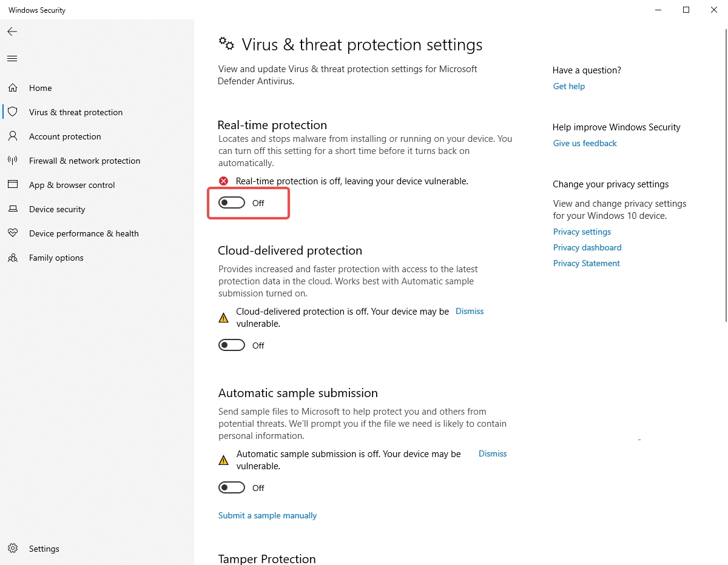Open the hamburger navigation menu icon
The width and height of the screenshot is (728, 565).
12,59
